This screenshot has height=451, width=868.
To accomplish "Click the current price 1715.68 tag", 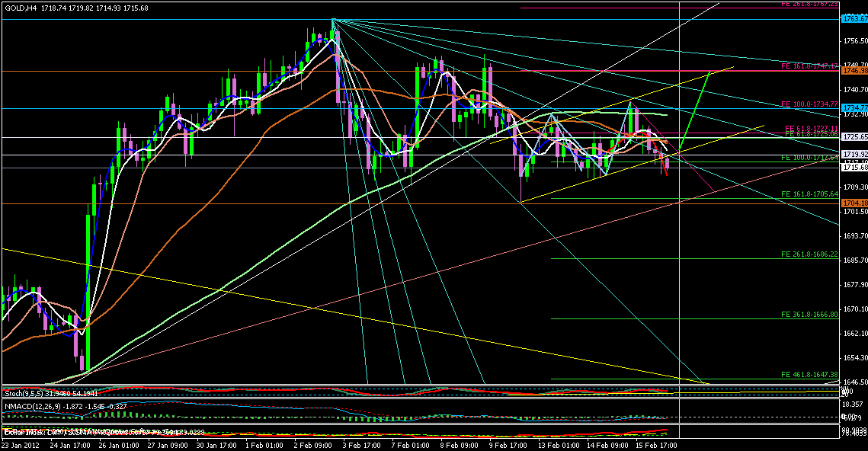I will tap(854, 168).
